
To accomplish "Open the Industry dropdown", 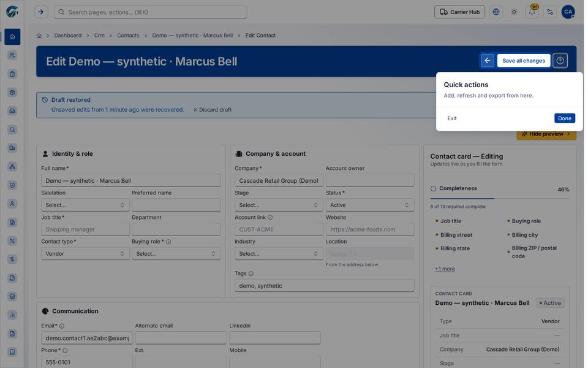I will pos(279,254).
